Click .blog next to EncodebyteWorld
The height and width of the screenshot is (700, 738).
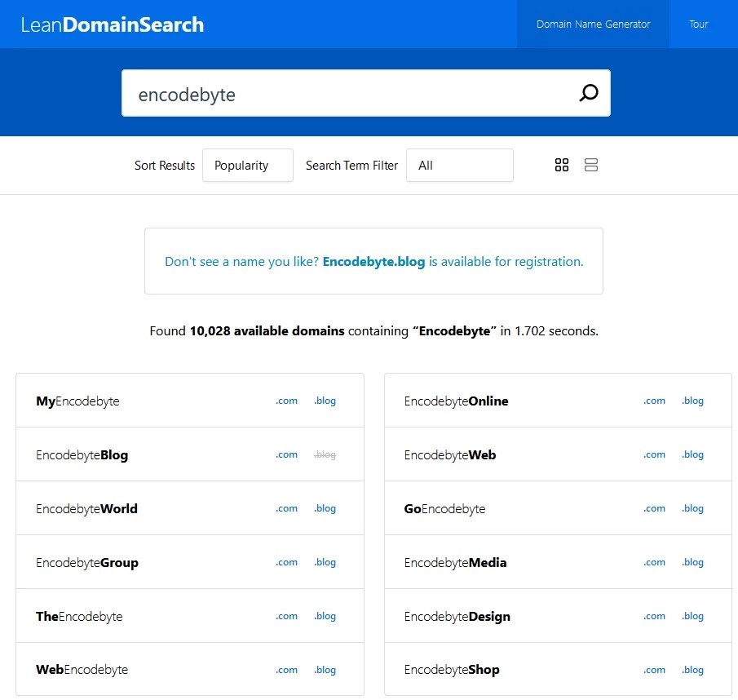(x=325, y=508)
